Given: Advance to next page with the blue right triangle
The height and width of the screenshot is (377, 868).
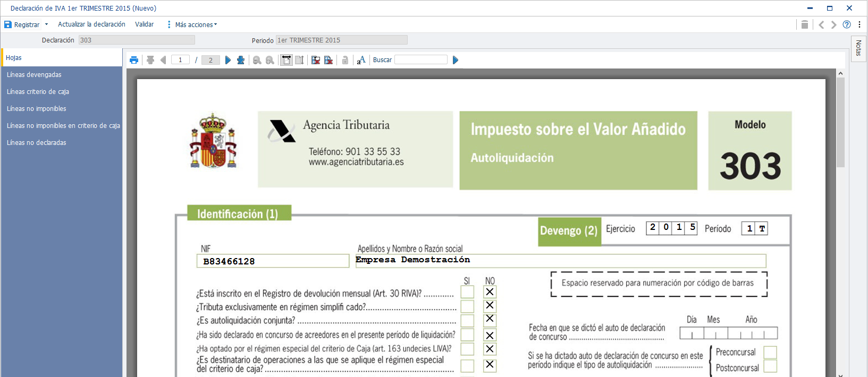Looking at the screenshot, I should tap(228, 60).
